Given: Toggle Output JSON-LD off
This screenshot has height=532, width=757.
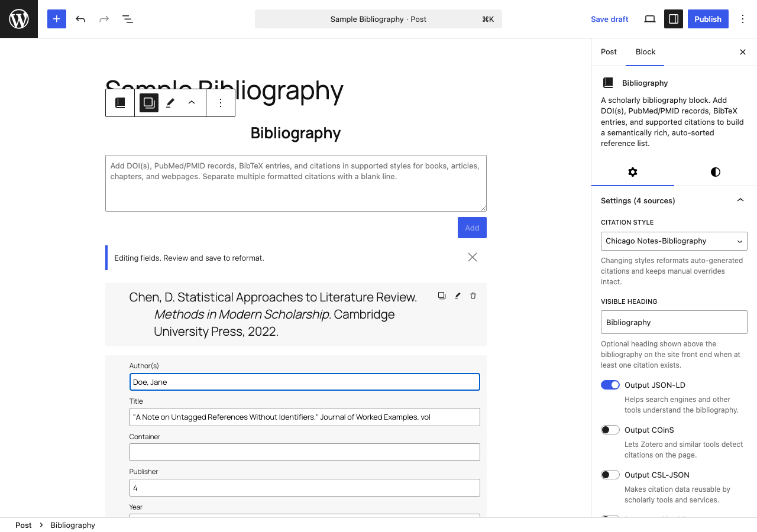Looking at the screenshot, I should (x=610, y=385).
